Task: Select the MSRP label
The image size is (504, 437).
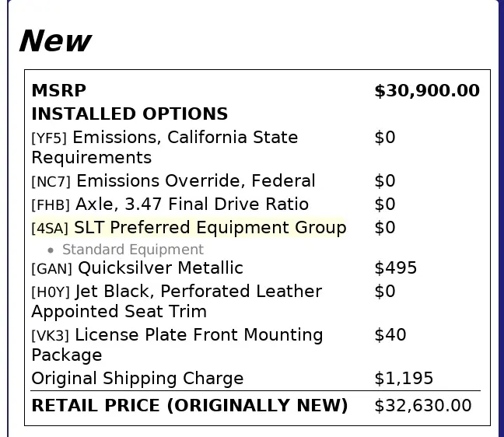Action: [x=59, y=91]
